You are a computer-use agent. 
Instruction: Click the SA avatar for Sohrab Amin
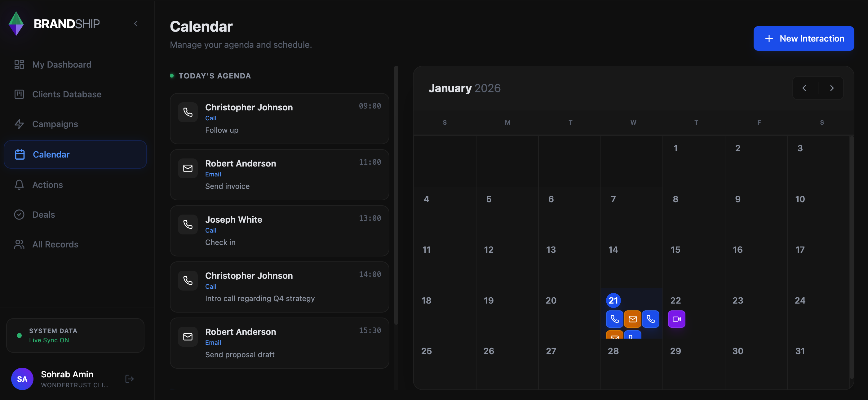pyautogui.click(x=22, y=379)
